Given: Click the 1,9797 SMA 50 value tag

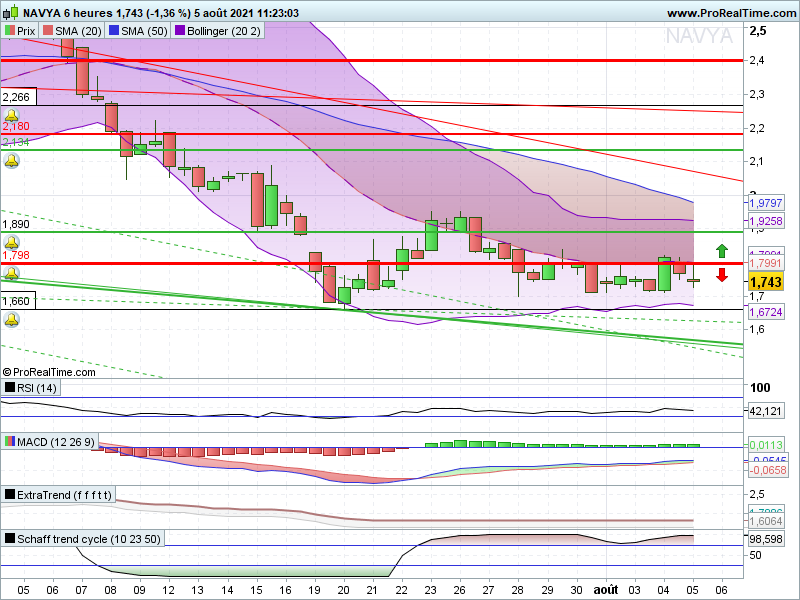Looking at the screenshot, I should click(765, 203).
